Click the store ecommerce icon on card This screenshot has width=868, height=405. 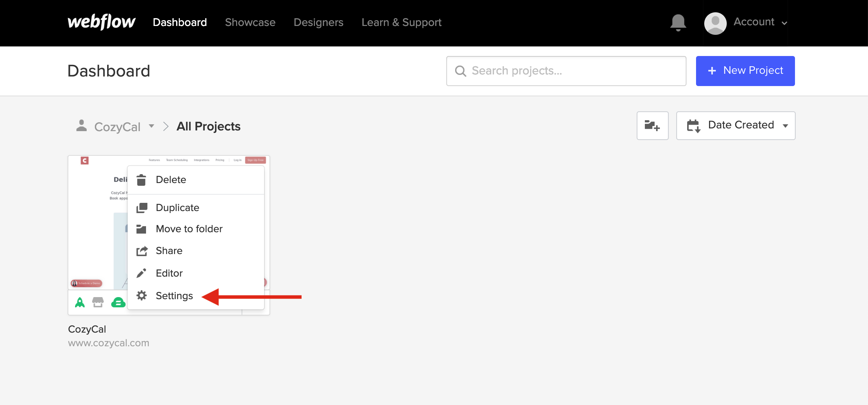pyautogui.click(x=98, y=302)
